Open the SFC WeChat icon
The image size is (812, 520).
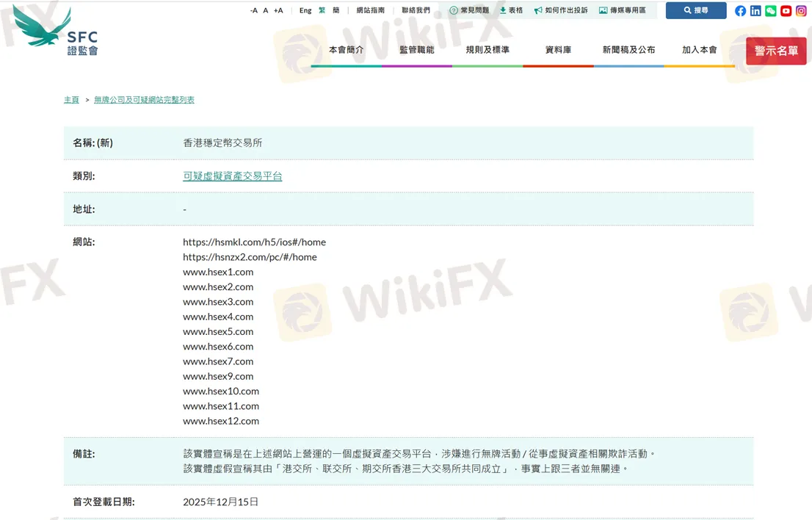(x=771, y=11)
